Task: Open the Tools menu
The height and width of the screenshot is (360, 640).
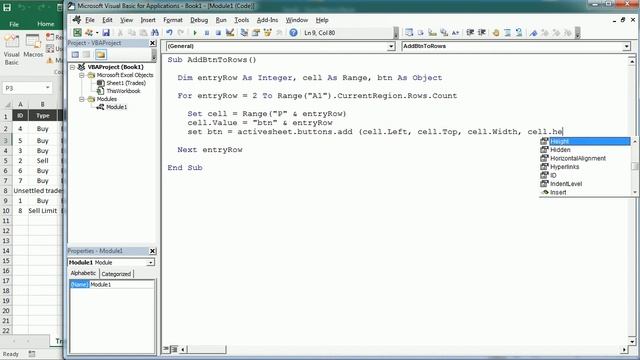Action: pos(242,20)
